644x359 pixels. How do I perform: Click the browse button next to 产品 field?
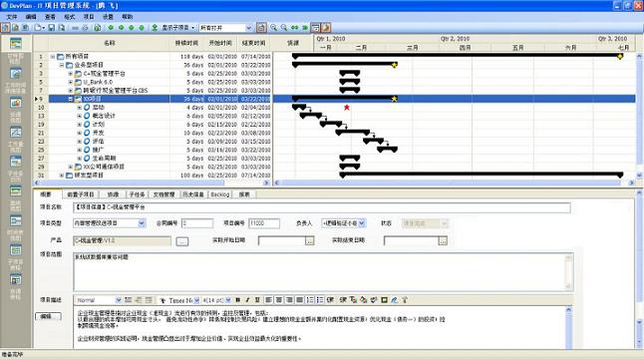click(x=182, y=241)
